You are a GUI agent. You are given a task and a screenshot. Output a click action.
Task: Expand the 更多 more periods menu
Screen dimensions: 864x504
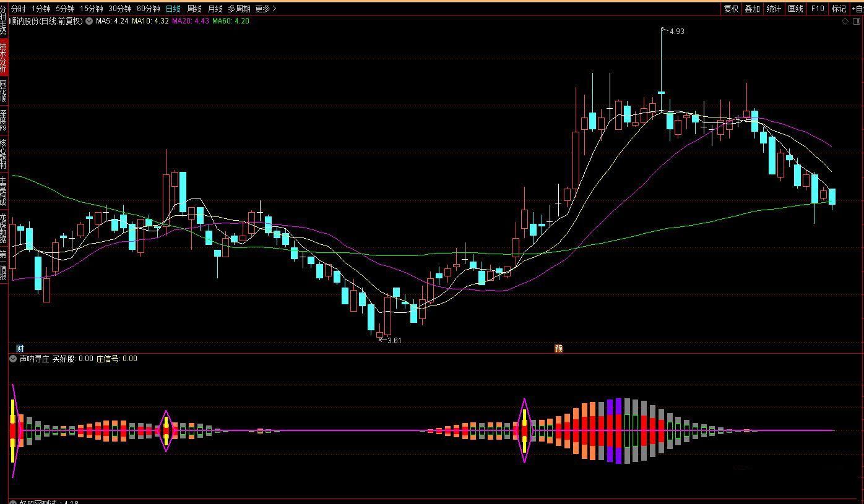pyautogui.click(x=266, y=9)
